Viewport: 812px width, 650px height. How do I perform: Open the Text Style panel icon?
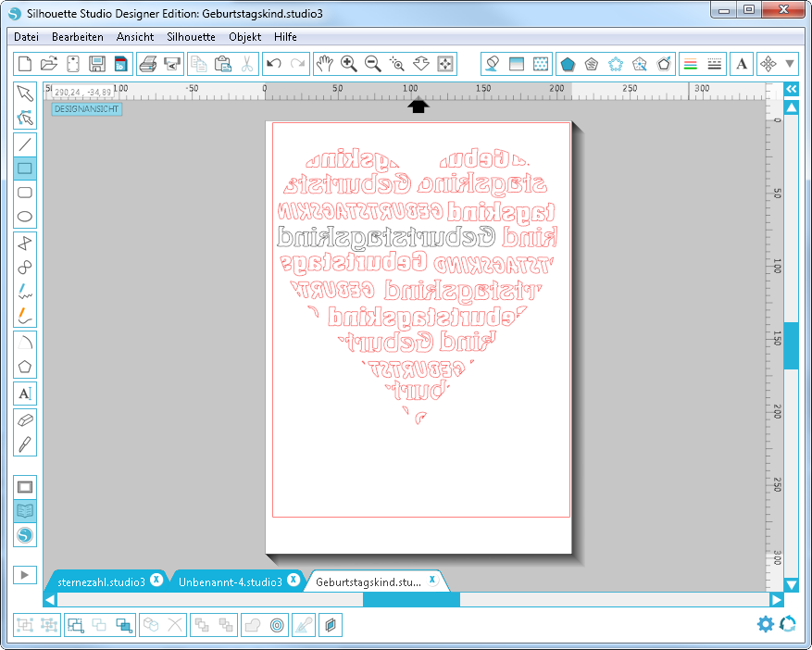point(742,64)
